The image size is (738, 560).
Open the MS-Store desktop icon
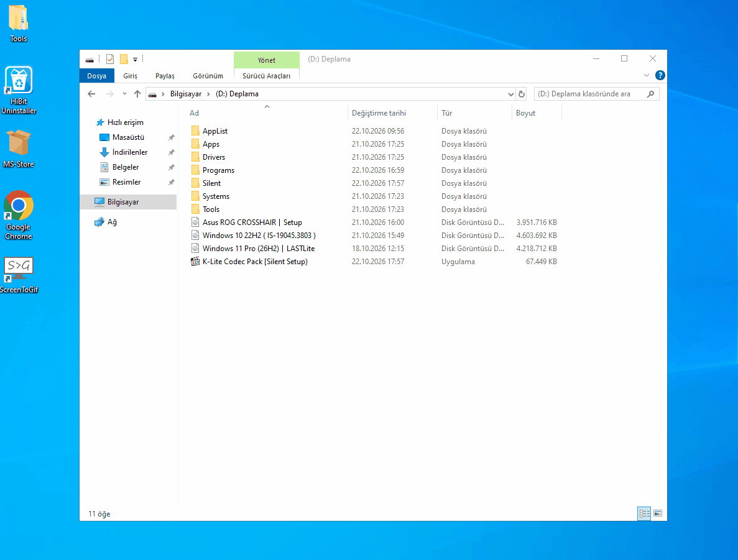click(x=19, y=149)
